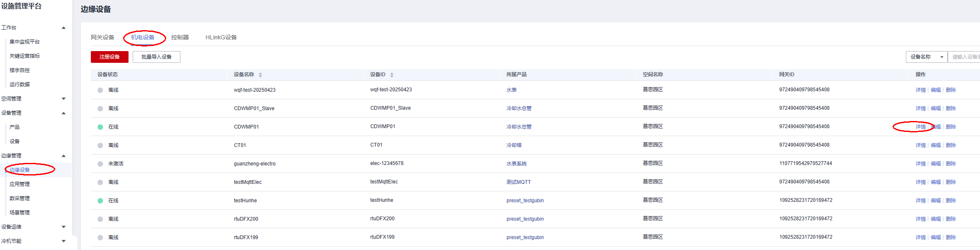The image size is (980, 250).
Task: Click 删除 for the CDWMP01 device
Action: 951,127
